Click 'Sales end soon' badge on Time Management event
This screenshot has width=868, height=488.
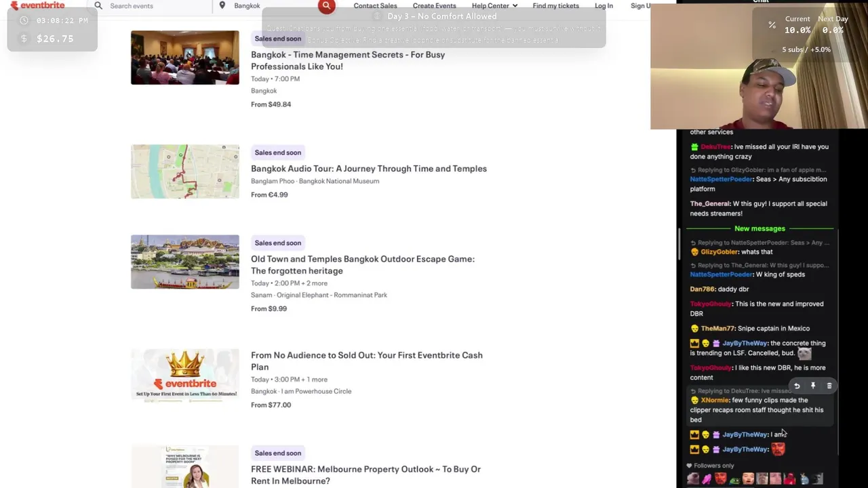(278, 39)
